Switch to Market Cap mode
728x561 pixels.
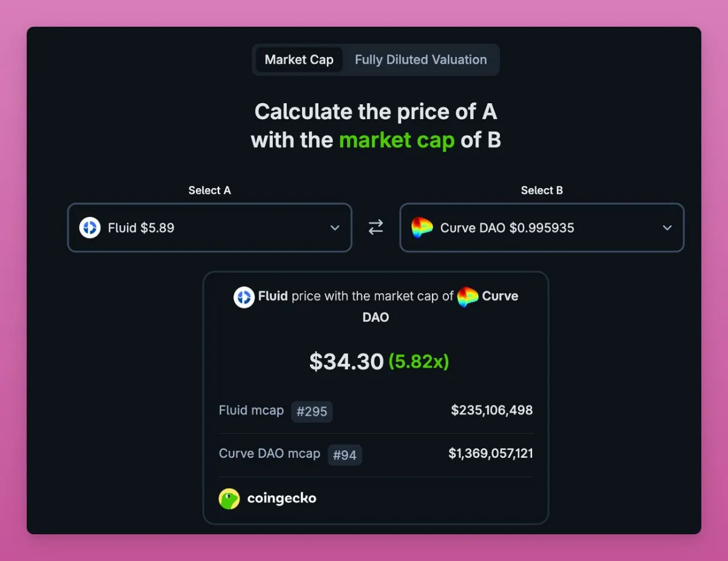[299, 59]
